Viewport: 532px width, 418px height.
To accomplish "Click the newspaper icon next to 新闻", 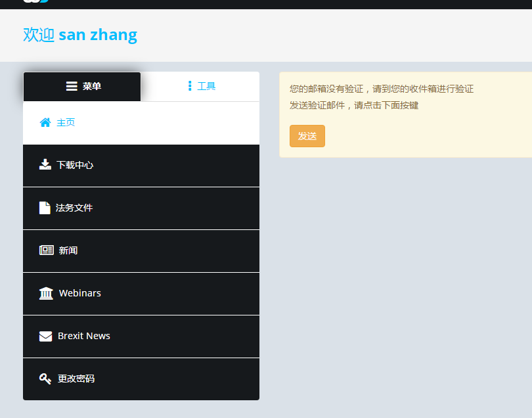I will (x=47, y=250).
